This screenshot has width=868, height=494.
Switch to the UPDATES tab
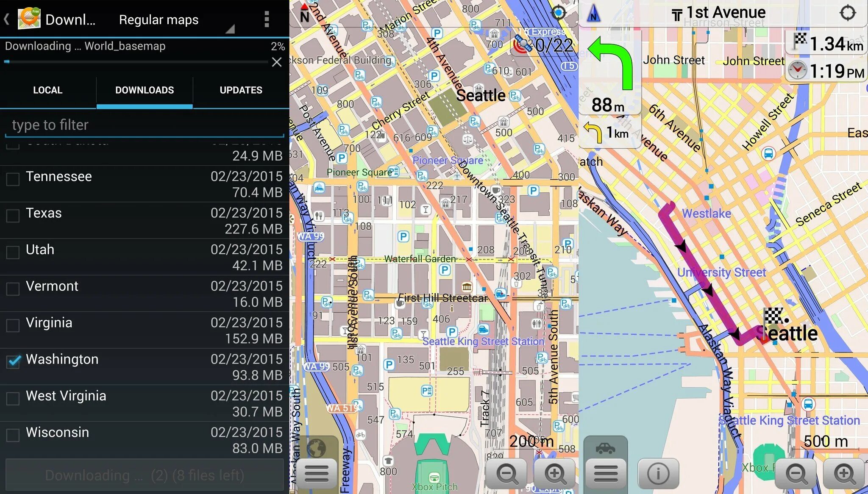pos(241,90)
